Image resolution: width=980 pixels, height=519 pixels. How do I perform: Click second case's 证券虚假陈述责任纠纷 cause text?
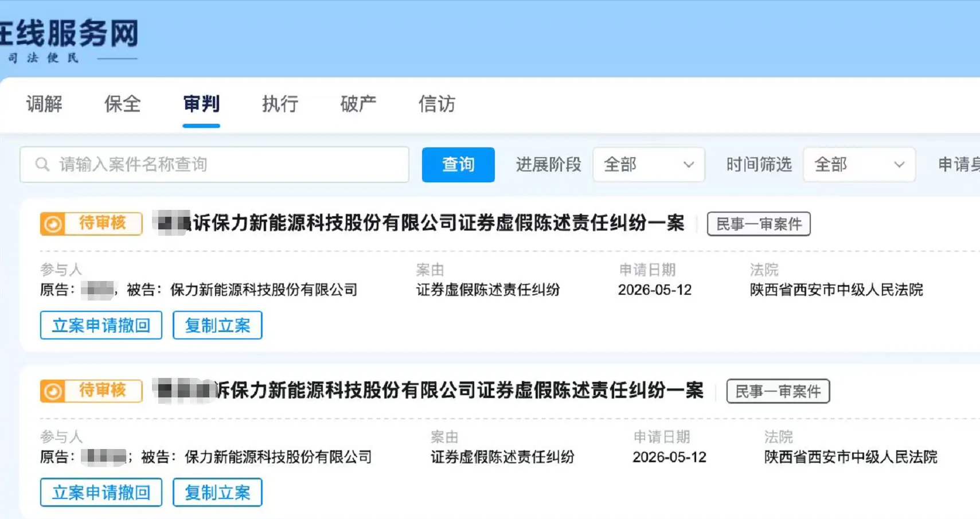(502, 457)
